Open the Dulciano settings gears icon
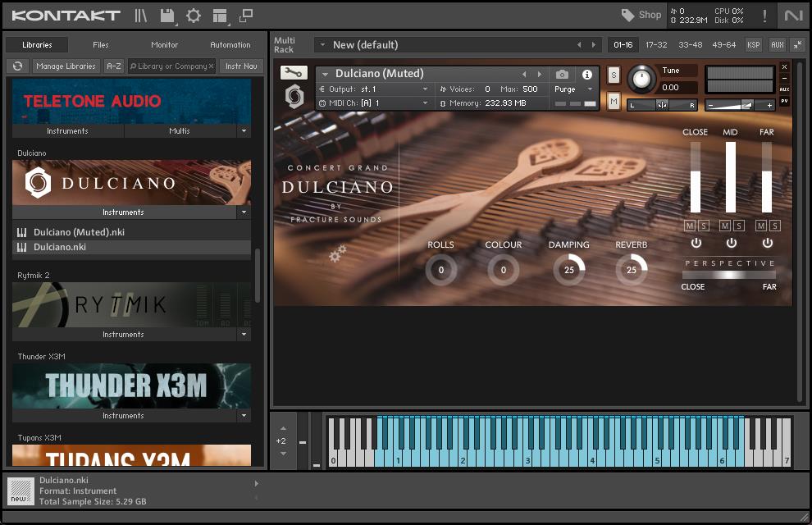This screenshot has height=525, width=812. point(337,255)
